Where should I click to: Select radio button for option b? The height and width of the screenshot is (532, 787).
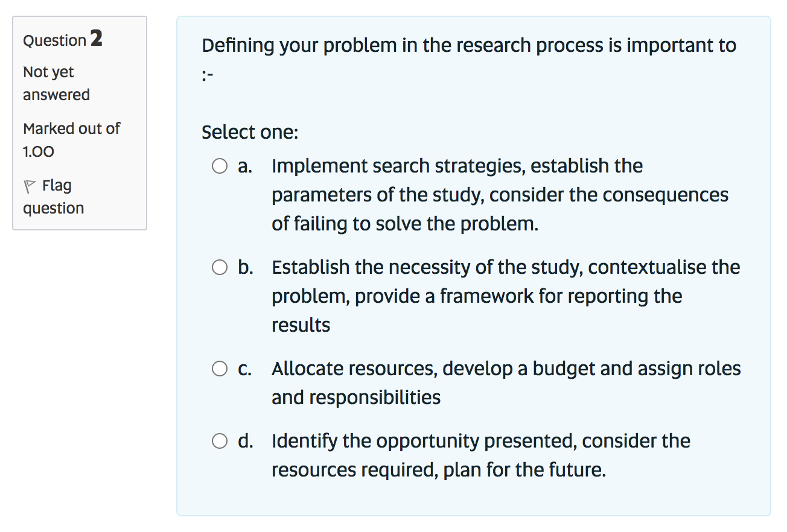(x=219, y=267)
